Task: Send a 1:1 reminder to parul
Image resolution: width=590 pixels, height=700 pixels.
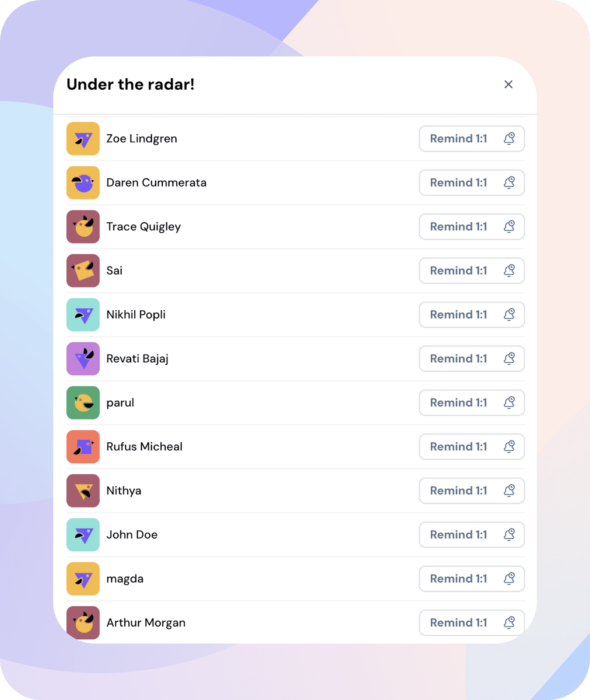Action: 471,403
